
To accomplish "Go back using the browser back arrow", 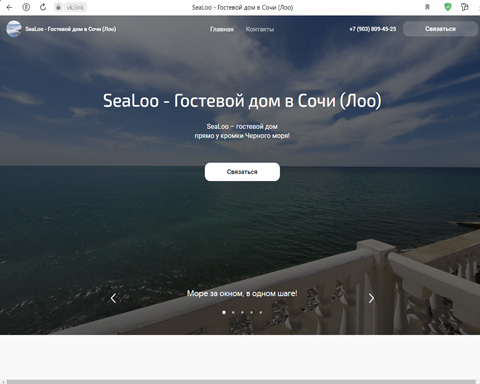I will 9,7.
